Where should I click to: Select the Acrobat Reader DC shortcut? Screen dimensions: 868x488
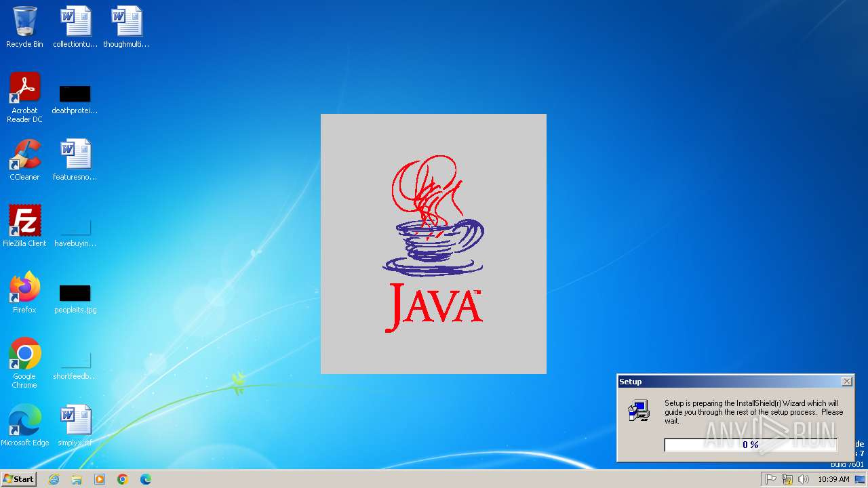click(24, 98)
